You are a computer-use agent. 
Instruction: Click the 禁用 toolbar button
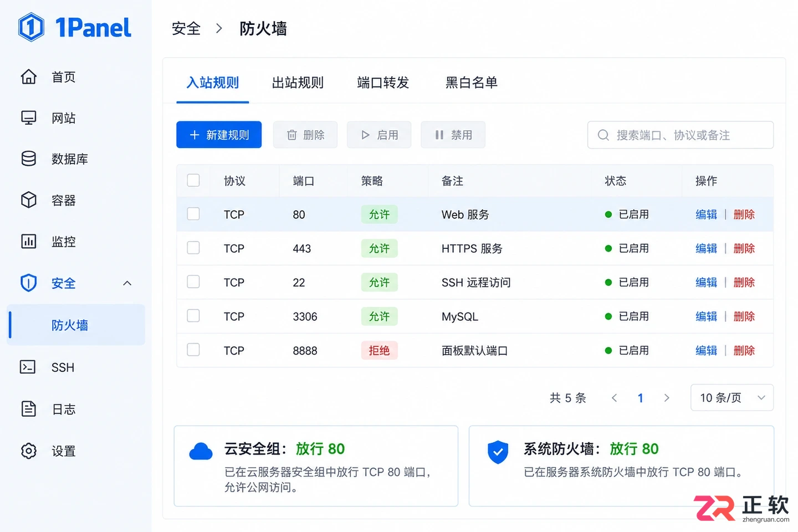453,135
